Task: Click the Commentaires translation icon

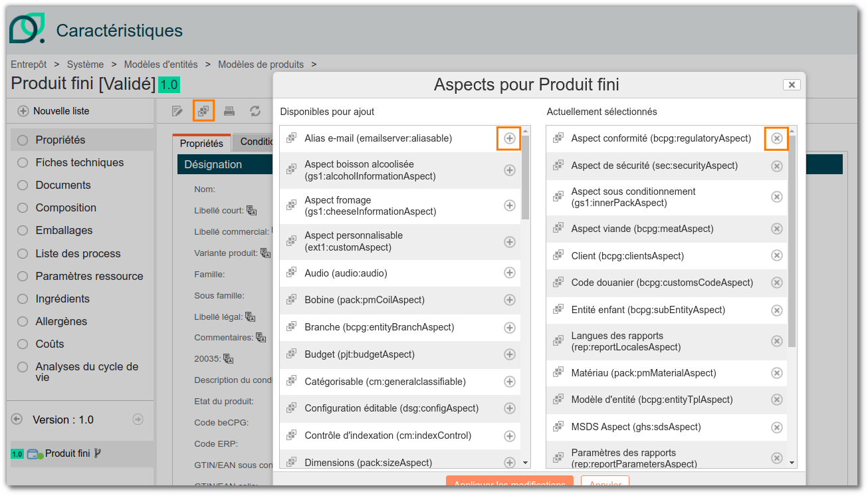Action: pos(261,338)
